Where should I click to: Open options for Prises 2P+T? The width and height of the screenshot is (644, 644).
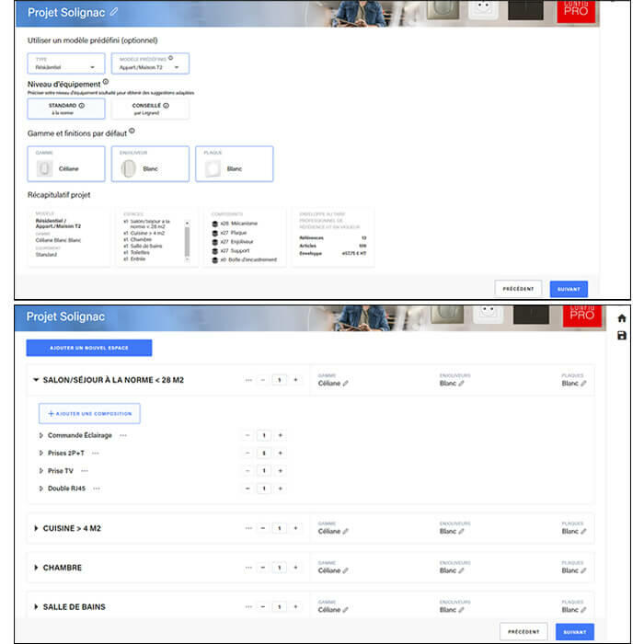pos(96,453)
